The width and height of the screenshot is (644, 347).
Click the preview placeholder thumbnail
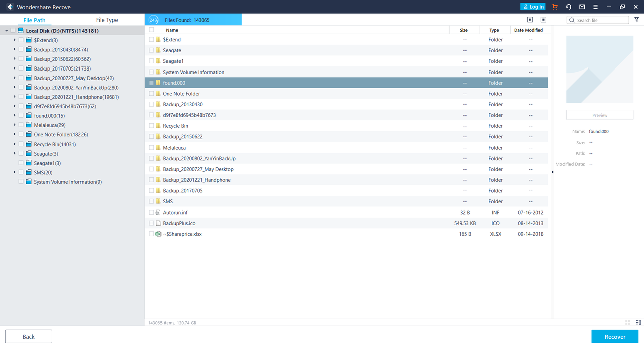click(x=600, y=70)
